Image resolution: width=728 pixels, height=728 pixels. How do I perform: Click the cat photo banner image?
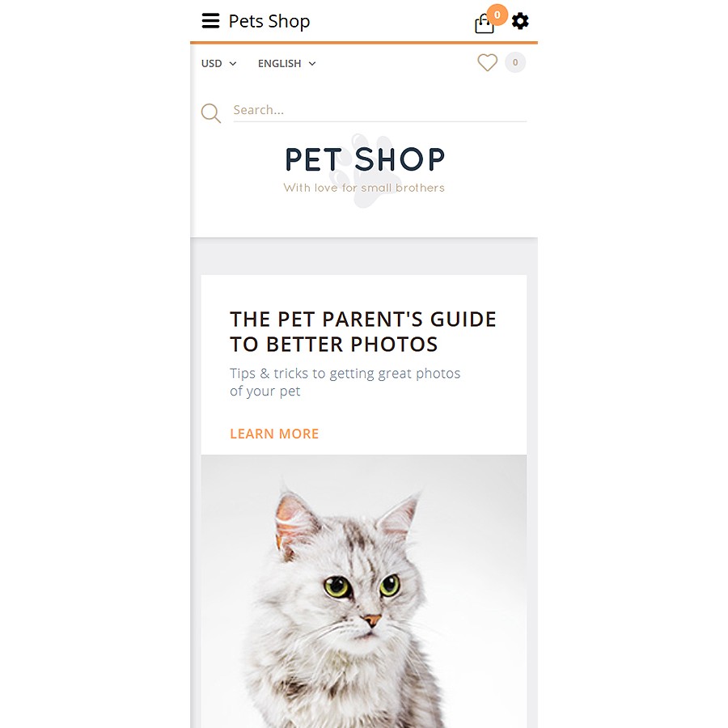click(364, 591)
